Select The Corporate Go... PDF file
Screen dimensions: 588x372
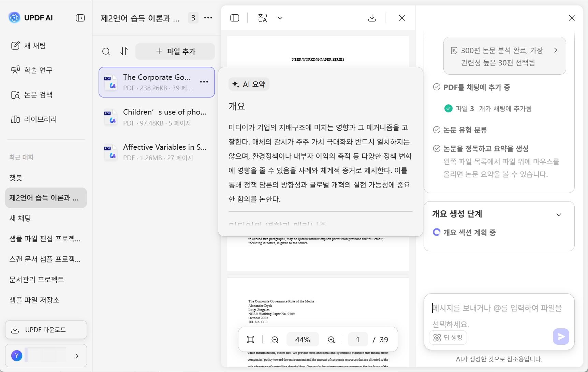tap(157, 82)
